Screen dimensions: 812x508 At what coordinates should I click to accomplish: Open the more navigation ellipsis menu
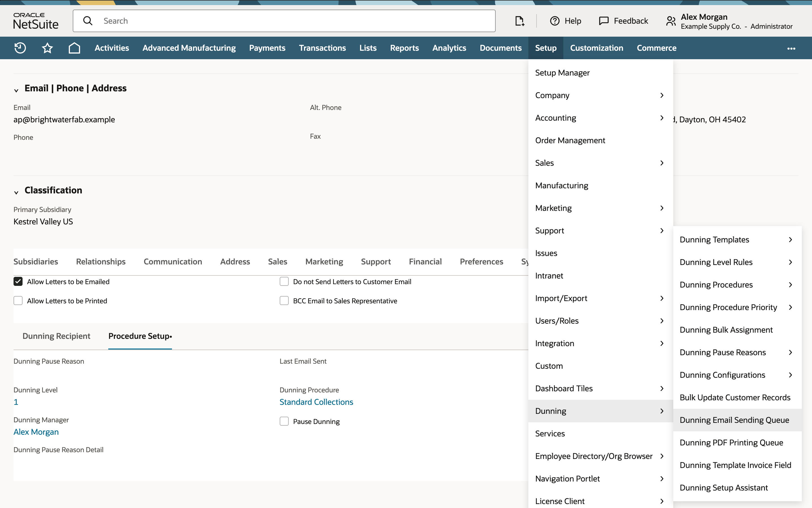pyautogui.click(x=791, y=48)
